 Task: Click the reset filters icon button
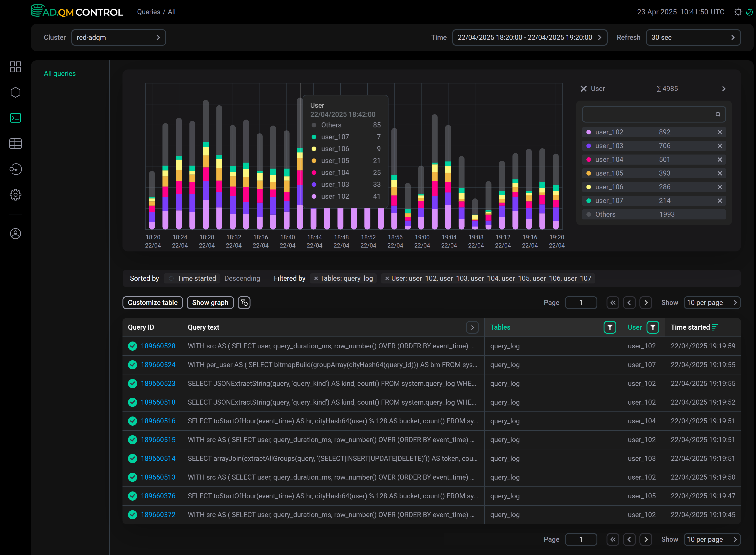point(244,303)
